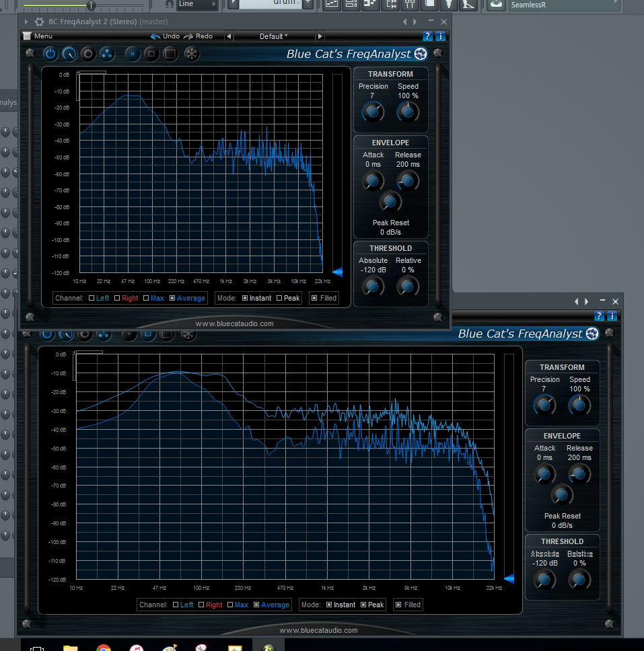644x651 pixels.
Task: Open www.bluecataudio.com link in top plugin
Action: pyautogui.click(x=234, y=323)
